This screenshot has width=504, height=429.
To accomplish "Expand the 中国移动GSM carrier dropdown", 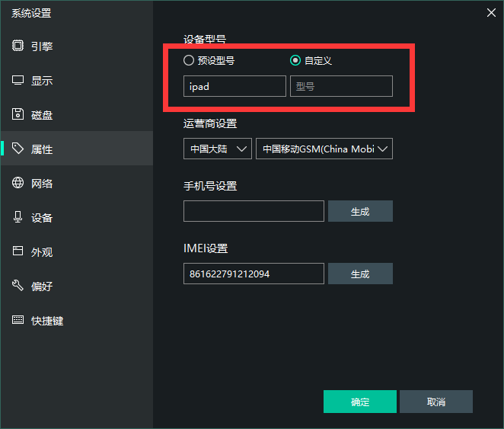I will click(x=324, y=149).
